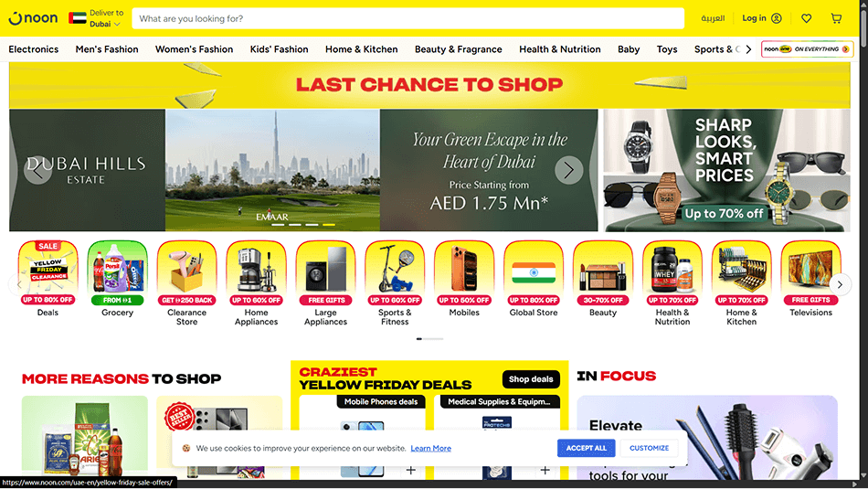Accept all cookies
The width and height of the screenshot is (868, 489).
click(x=587, y=448)
